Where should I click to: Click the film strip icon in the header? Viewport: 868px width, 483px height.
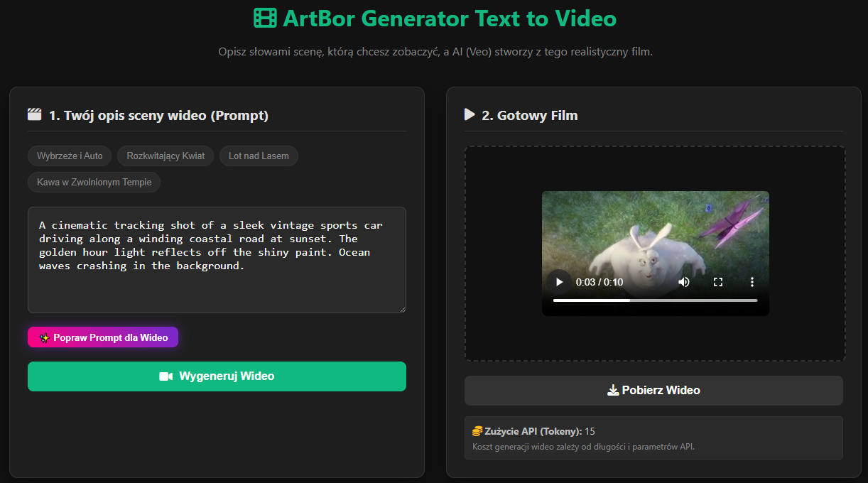point(265,18)
